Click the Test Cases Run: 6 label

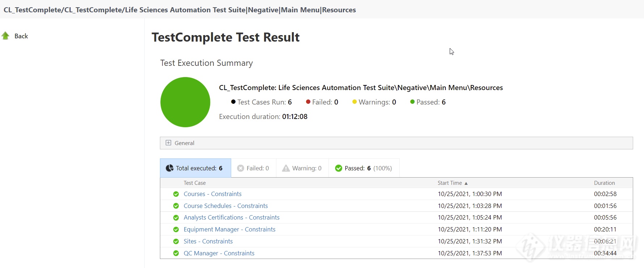264,102
